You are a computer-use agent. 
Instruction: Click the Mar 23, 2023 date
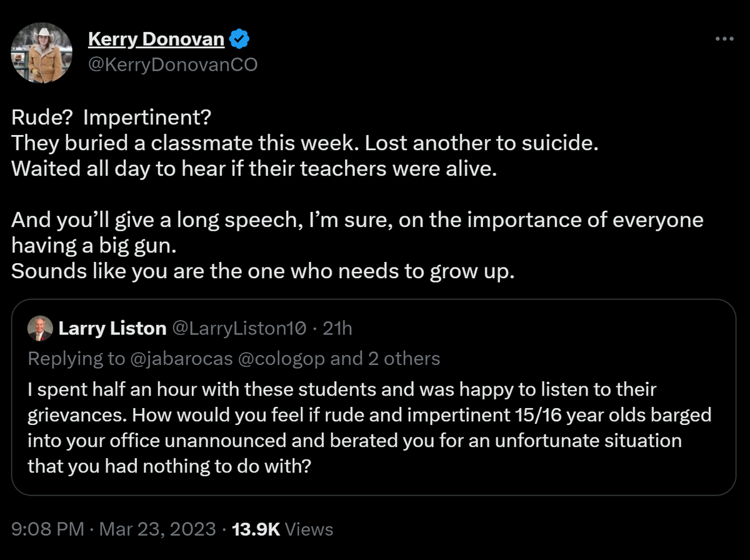[156, 529]
